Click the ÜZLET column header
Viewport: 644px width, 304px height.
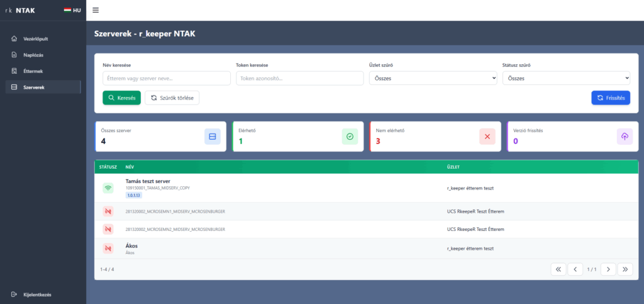453,167
